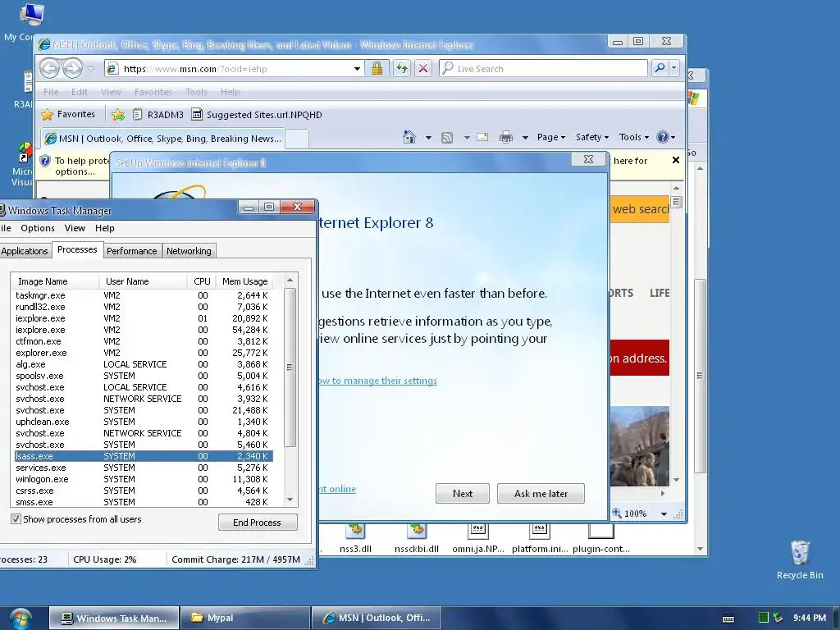Click in the Live Search input field

click(550, 69)
